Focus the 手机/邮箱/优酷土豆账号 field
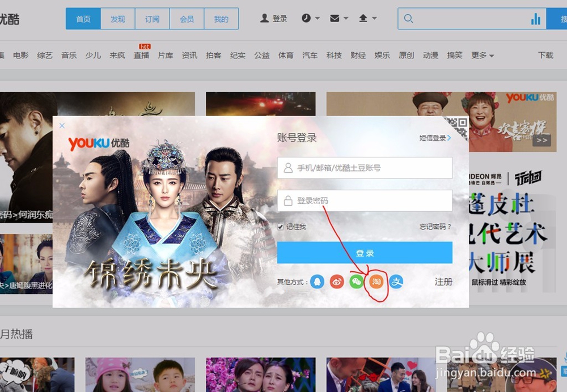 click(365, 168)
